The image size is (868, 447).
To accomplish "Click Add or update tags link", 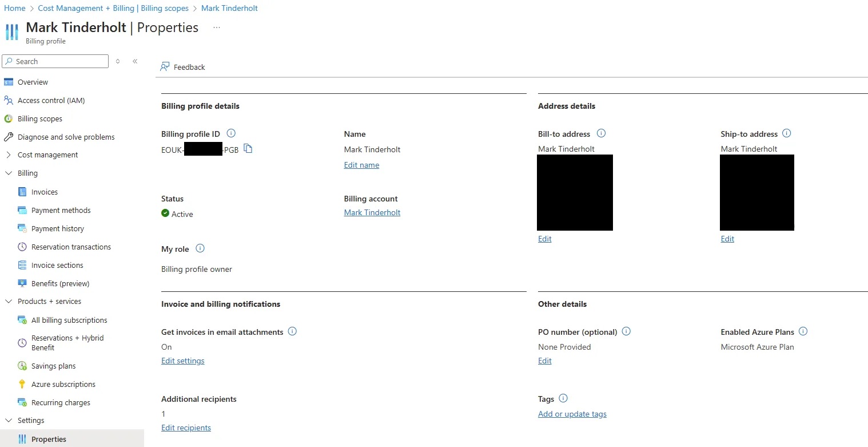I will coord(572,414).
